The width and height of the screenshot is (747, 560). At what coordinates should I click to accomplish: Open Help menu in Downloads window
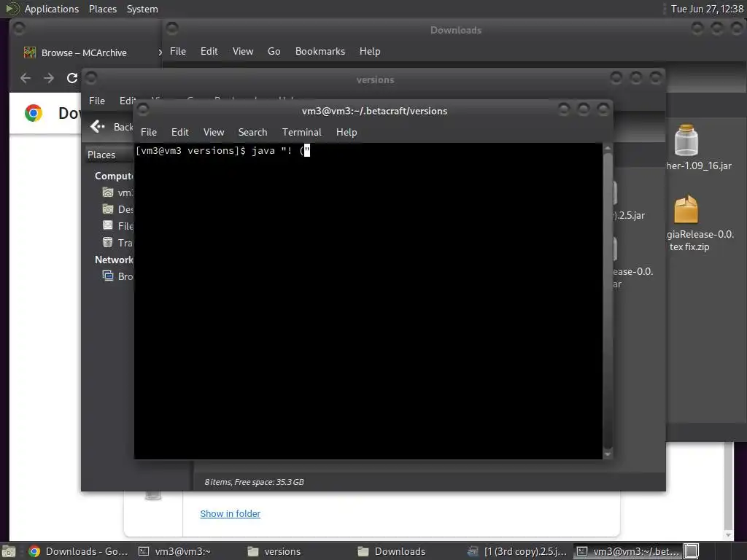point(370,51)
